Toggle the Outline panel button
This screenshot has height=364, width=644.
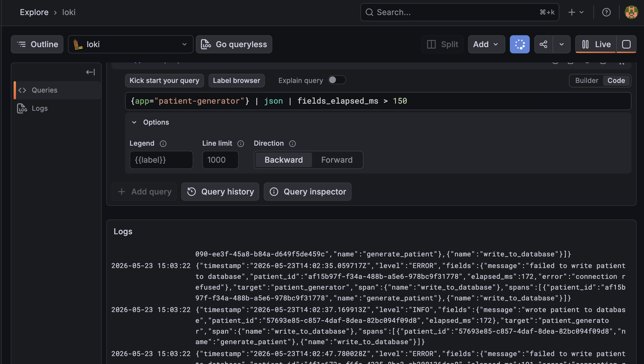click(x=37, y=44)
